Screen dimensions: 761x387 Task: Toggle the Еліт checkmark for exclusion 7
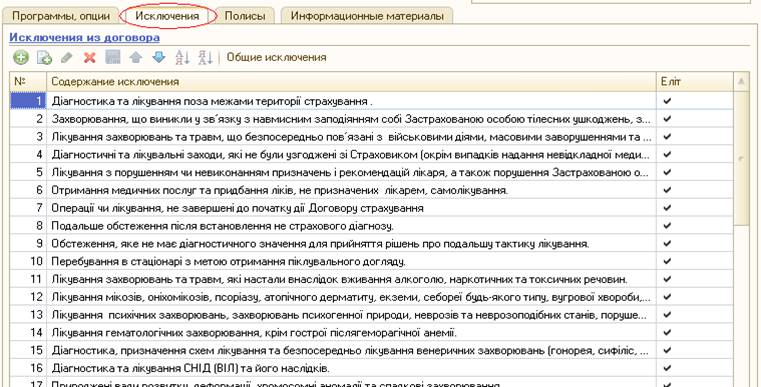click(x=667, y=208)
